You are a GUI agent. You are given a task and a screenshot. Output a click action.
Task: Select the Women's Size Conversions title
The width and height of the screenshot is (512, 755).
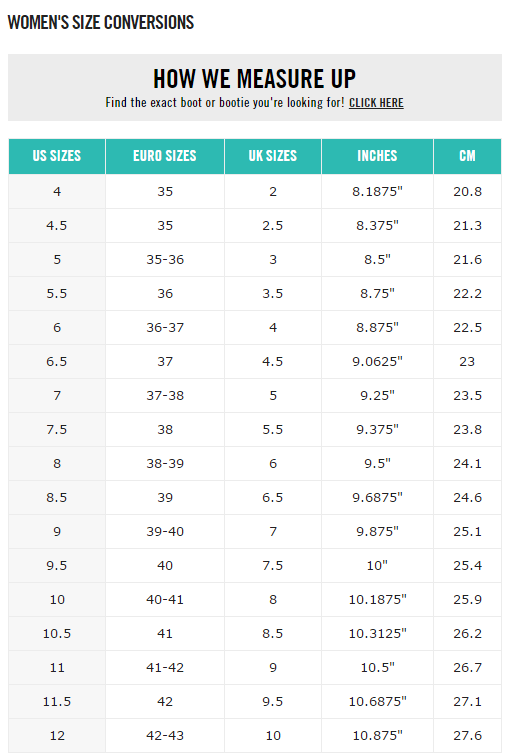[101, 22]
